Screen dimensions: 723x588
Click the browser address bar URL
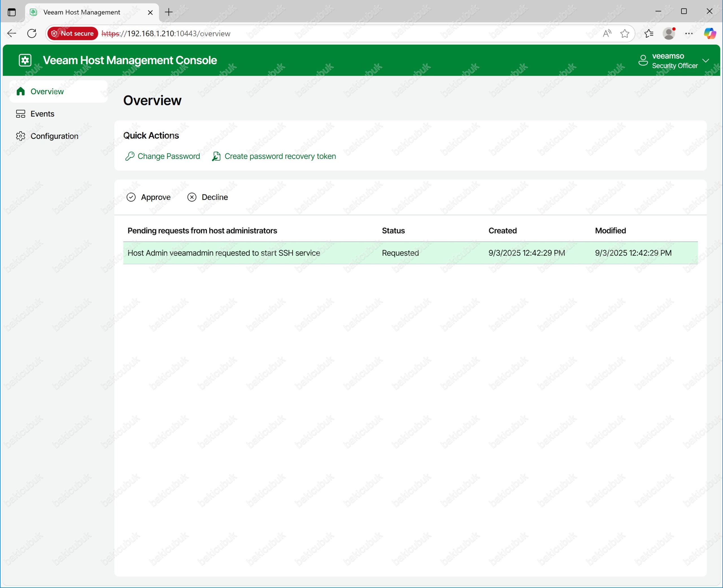coord(166,34)
